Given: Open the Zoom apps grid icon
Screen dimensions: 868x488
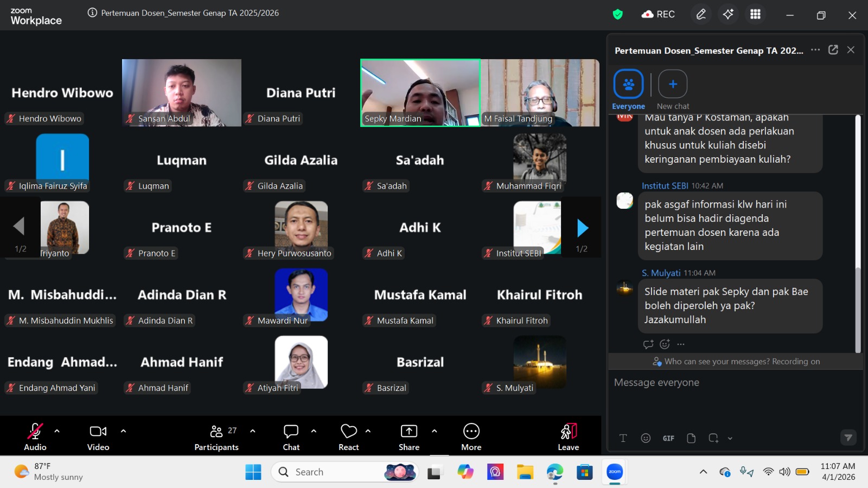Looking at the screenshot, I should click(755, 14).
